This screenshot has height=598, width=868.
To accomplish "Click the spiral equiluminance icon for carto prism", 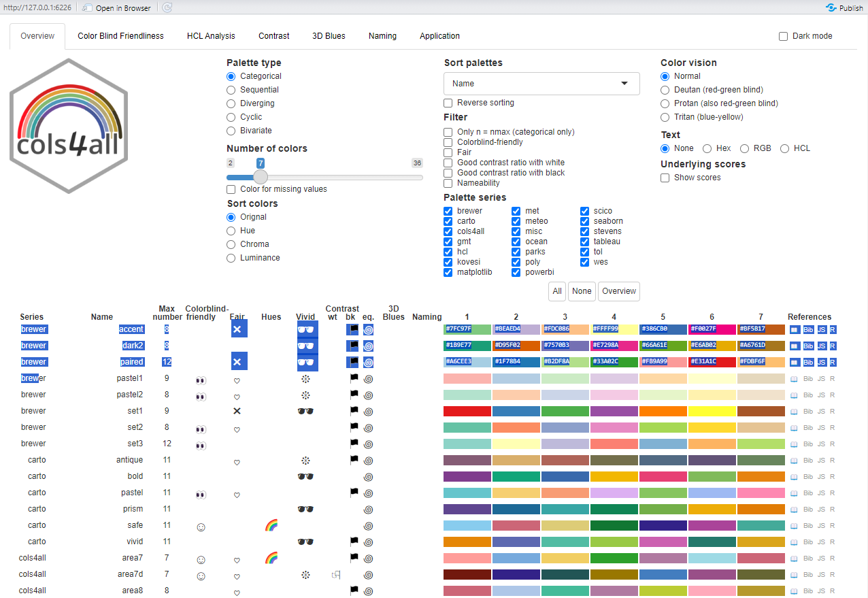I will click(368, 509).
